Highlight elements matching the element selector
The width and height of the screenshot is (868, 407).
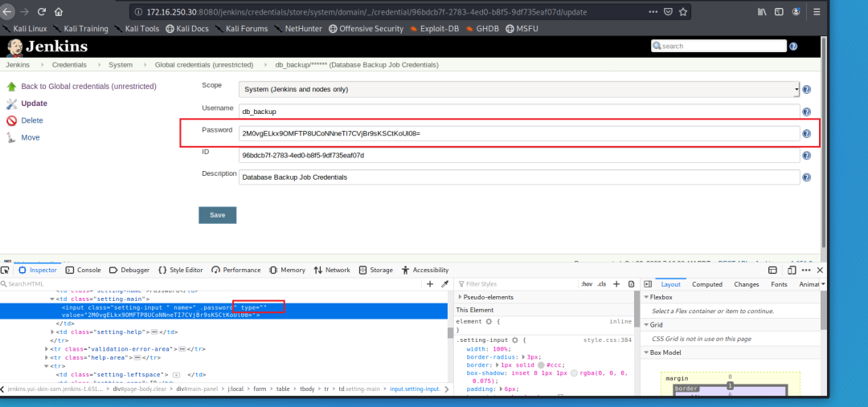pos(489,321)
